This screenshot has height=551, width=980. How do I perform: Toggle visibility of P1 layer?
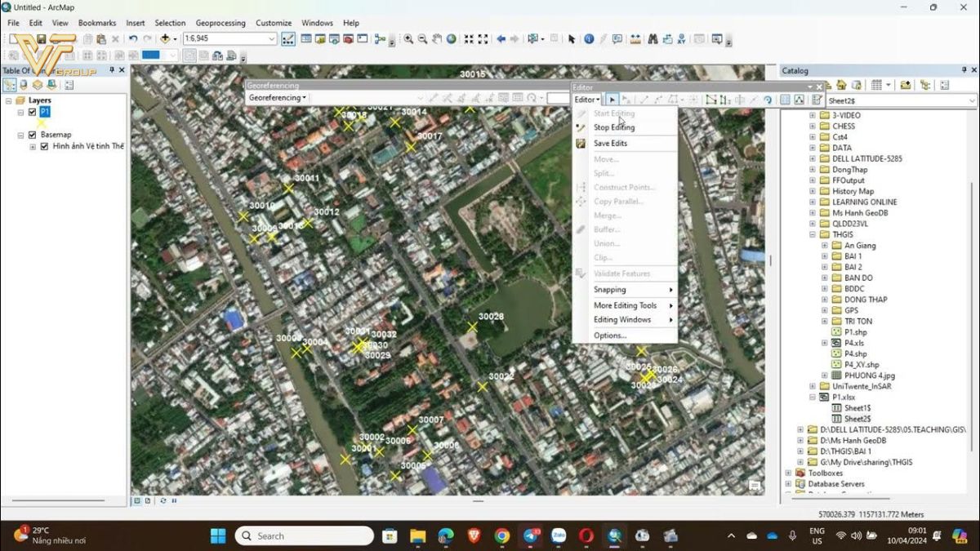pyautogui.click(x=32, y=112)
